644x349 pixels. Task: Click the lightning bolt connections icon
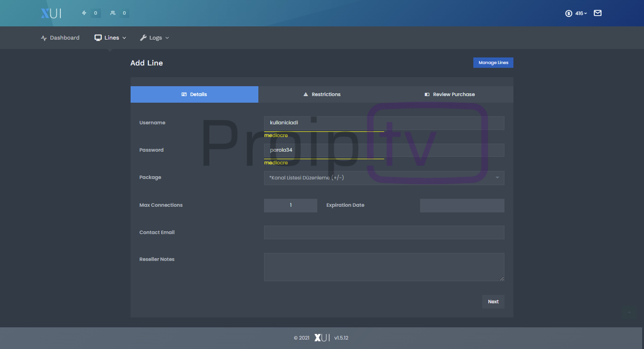point(84,13)
